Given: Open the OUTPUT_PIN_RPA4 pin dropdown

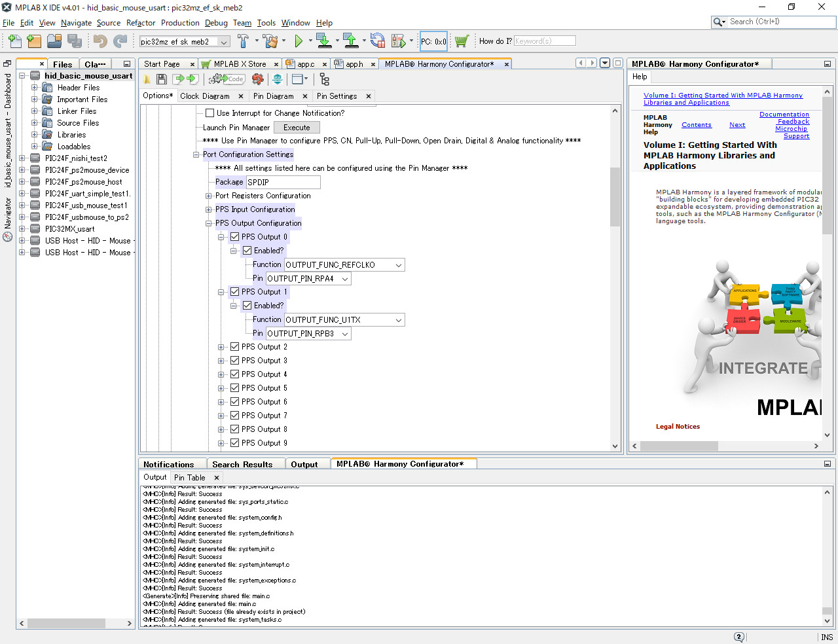Looking at the screenshot, I should click(x=344, y=279).
